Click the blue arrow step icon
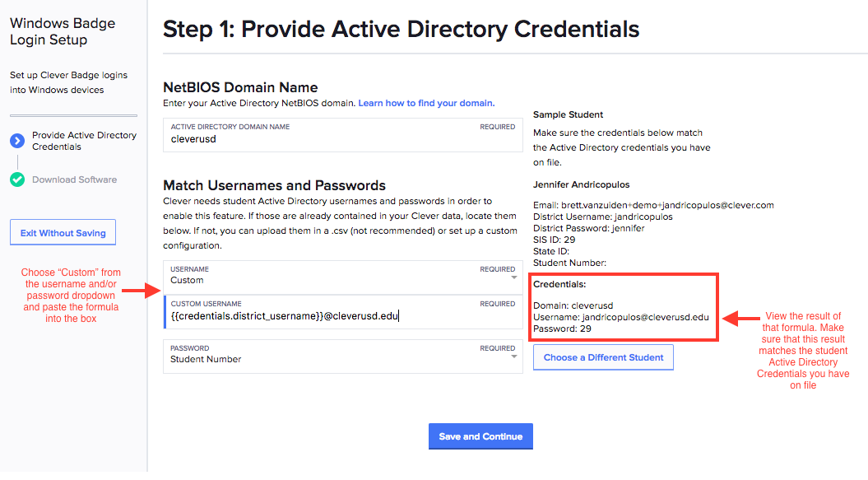 (17, 141)
